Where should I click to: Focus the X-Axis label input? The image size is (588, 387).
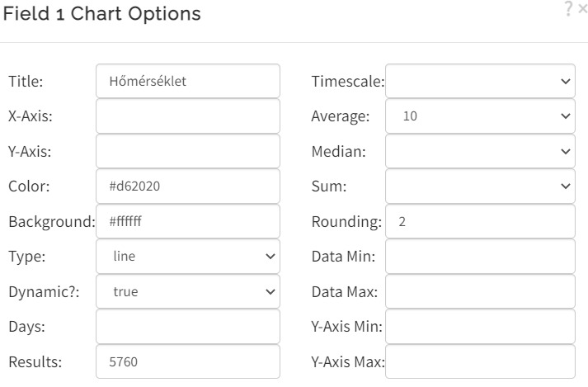click(x=188, y=116)
